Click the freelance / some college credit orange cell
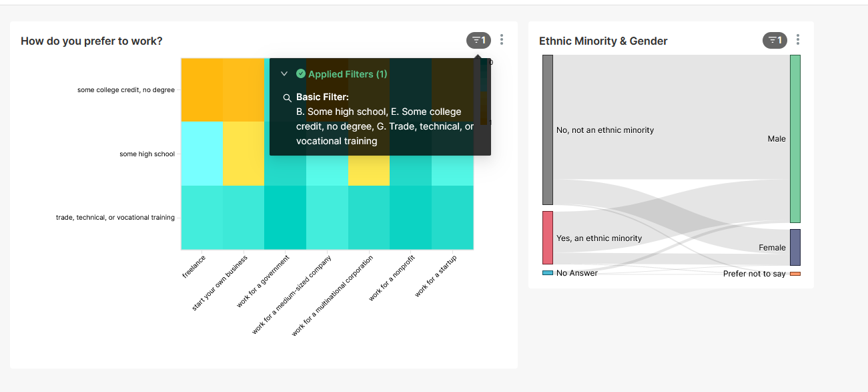 point(201,90)
